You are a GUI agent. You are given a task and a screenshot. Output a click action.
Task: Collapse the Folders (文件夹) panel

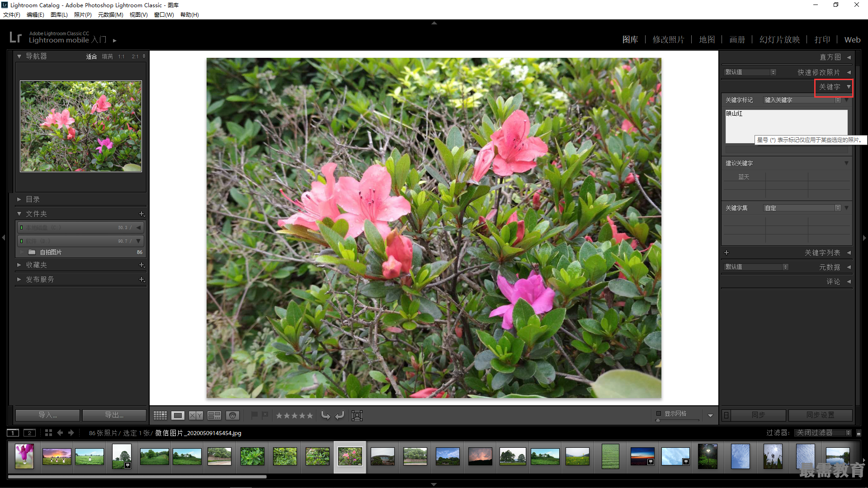pyautogui.click(x=19, y=214)
